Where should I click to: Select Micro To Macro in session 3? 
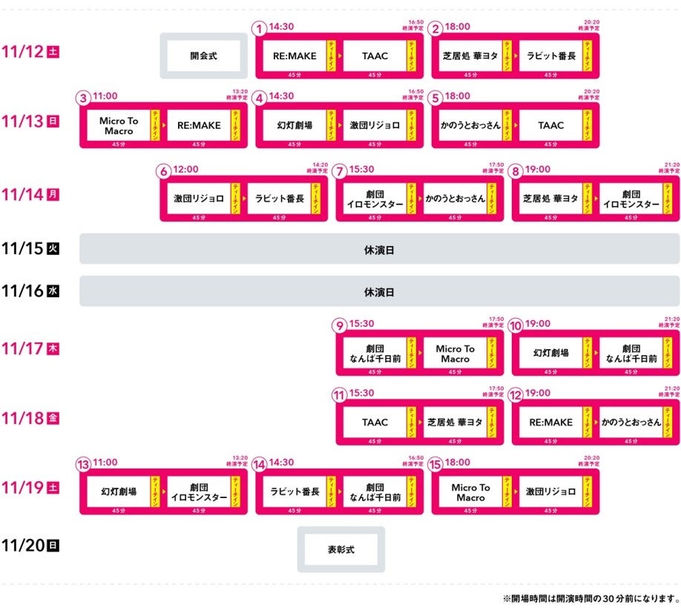tap(119, 126)
